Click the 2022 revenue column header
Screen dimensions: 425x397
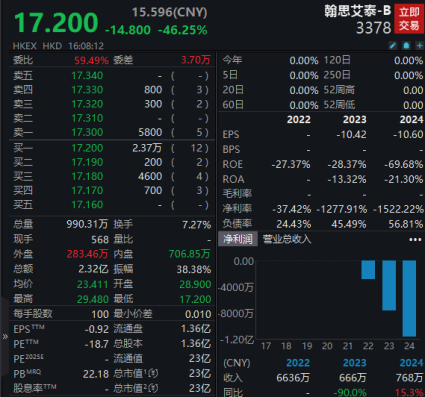[x=298, y=363]
